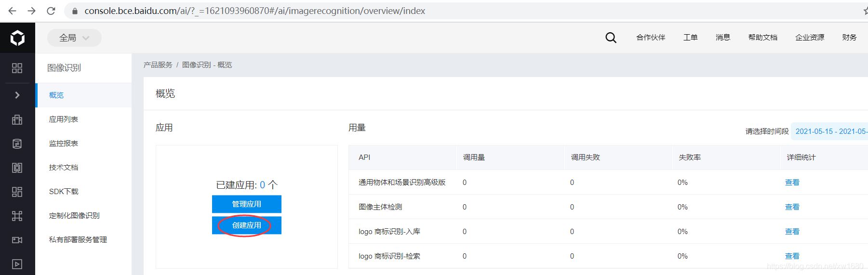Click the 产品服务 breadcrumb link
The image size is (868, 275).
click(158, 65)
